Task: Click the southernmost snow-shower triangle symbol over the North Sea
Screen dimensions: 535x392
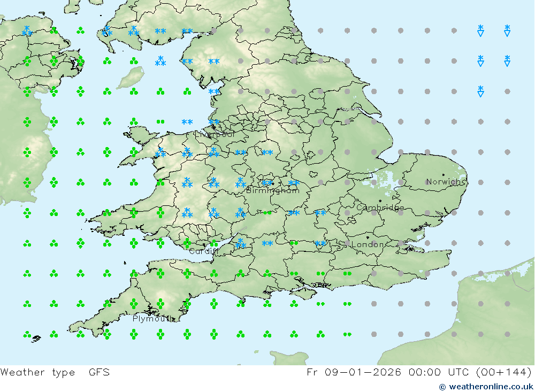Action: tap(480, 91)
